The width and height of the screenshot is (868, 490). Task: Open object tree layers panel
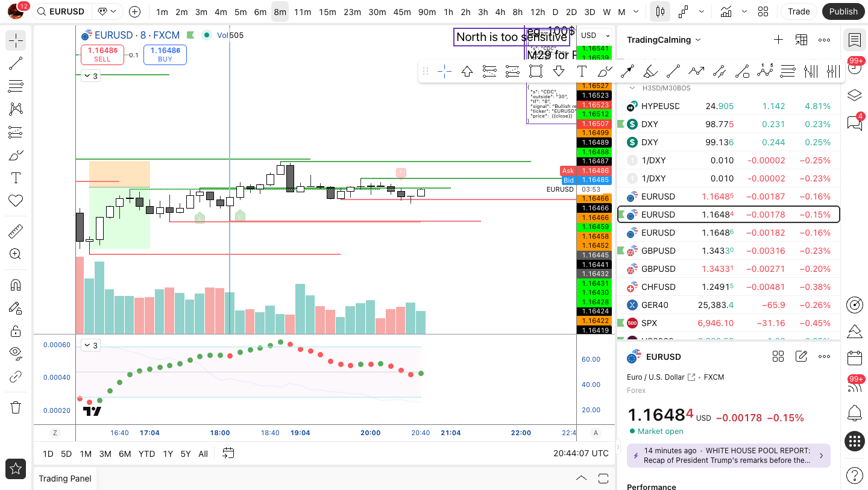click(854, 95)
